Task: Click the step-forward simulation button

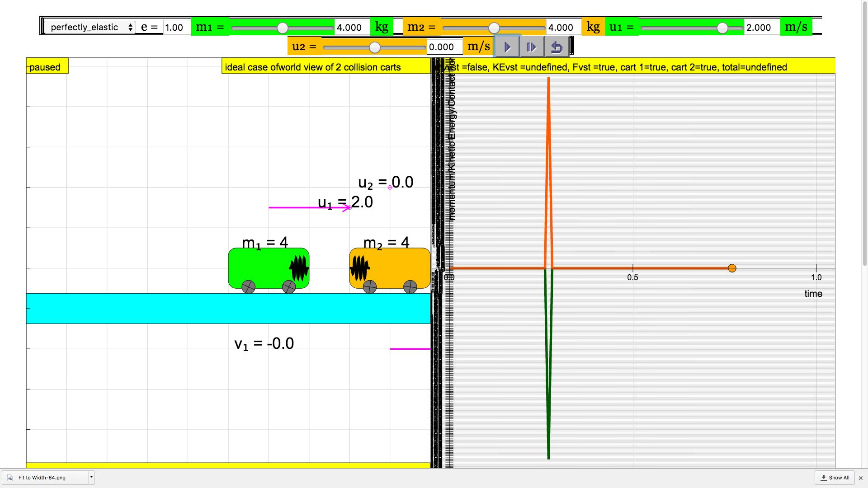Action: (x=532, y=47)
